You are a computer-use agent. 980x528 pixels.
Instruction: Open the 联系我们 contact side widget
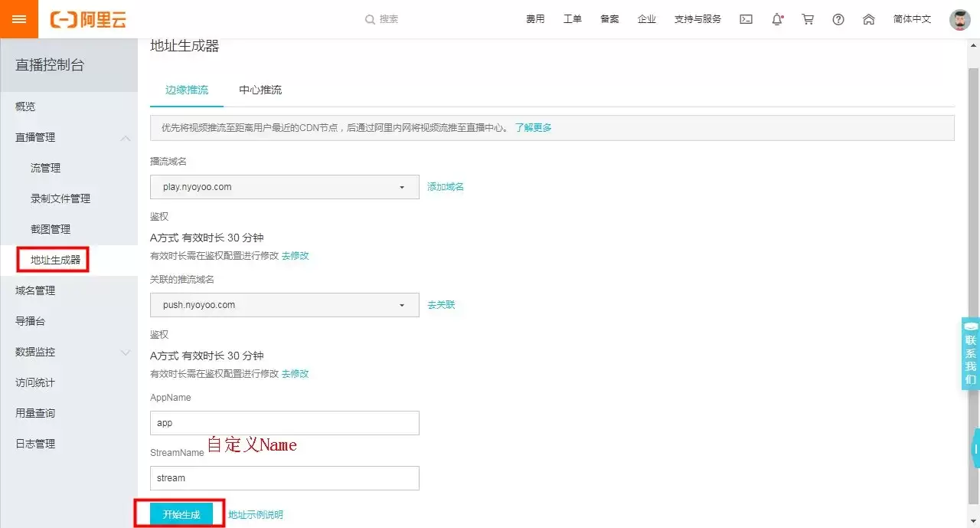[x=971, y=354]
